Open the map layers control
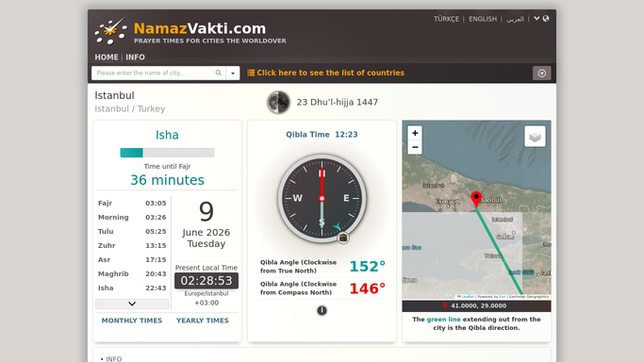 (x=535, y=137)
